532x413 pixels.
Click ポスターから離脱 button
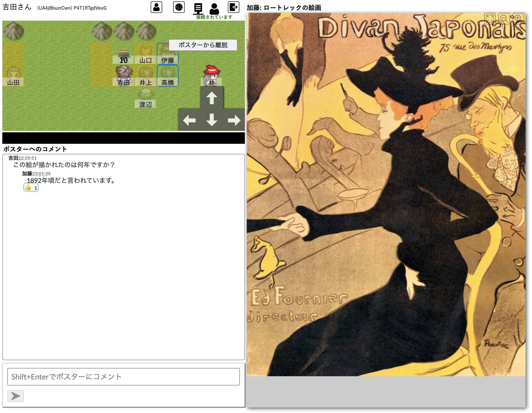click(203, 45)
